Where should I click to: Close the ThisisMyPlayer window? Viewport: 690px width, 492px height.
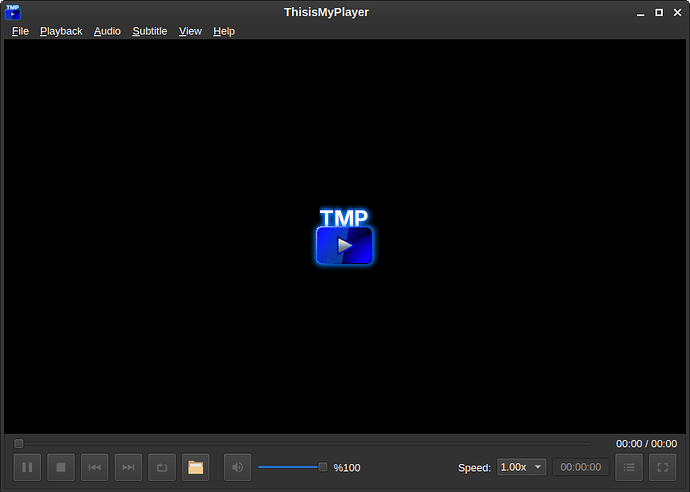678,12
